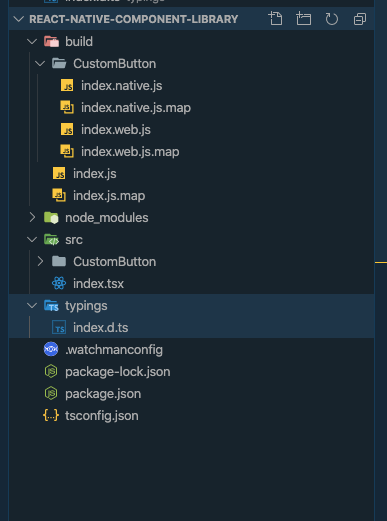Collapse the REACT-NATIVE-COMPONENT-LIBRARY section header
This screenshot has width=387, height=521.
(19, 19)
